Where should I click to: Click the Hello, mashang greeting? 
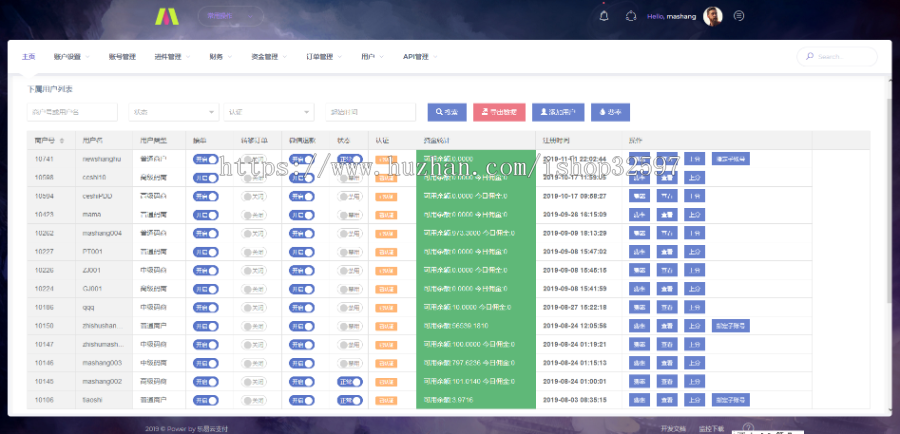pos(672,17)
